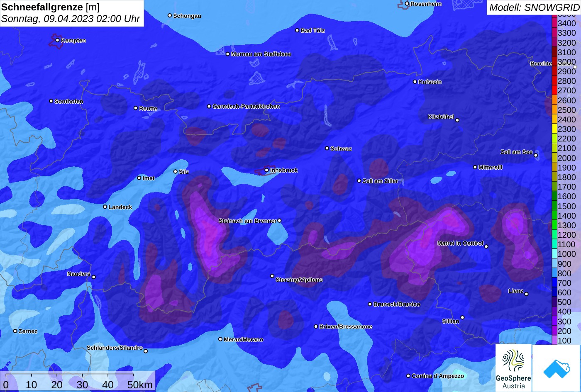Click the 3200 legend value
The width and height of the screenshot is (581, 392).
point(566,43)
